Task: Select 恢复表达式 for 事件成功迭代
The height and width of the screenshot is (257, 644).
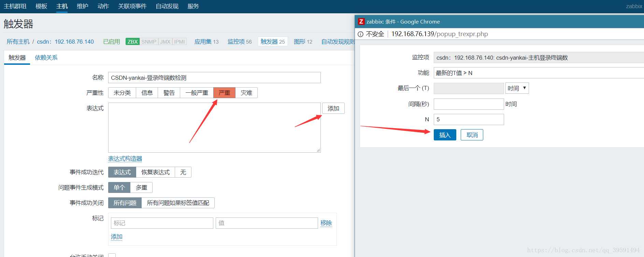Action: [156, 172]
